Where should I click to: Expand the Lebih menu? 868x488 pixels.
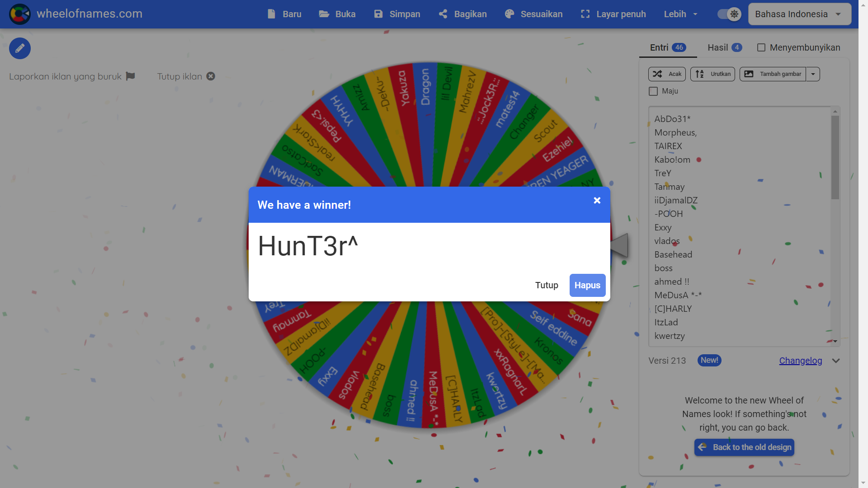click(x=680, y=14)
